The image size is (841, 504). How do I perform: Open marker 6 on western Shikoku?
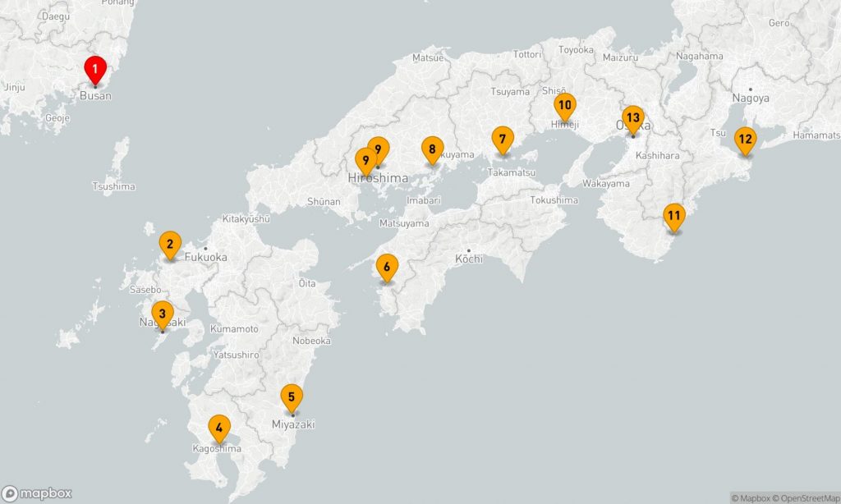[x=387, y=268]
